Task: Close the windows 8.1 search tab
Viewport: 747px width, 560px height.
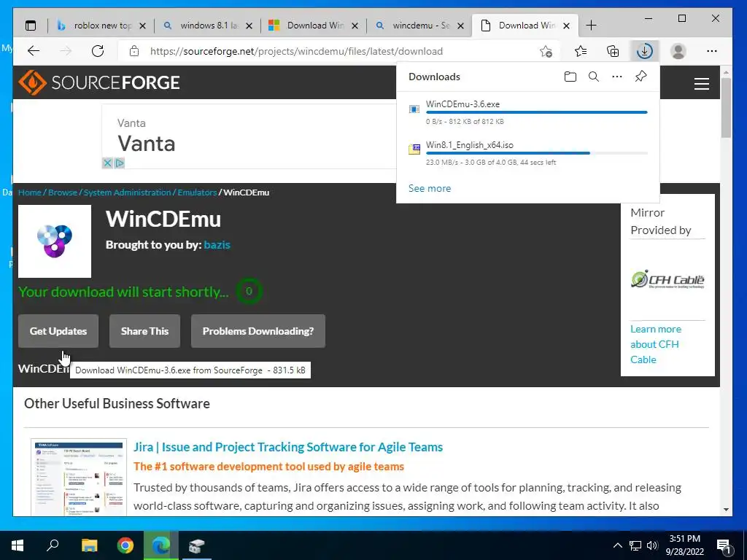Action: (249, 26)
